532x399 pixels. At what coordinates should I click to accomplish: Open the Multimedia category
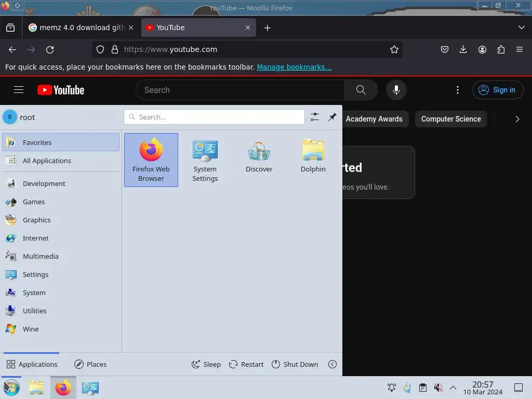tap(61, 256)
